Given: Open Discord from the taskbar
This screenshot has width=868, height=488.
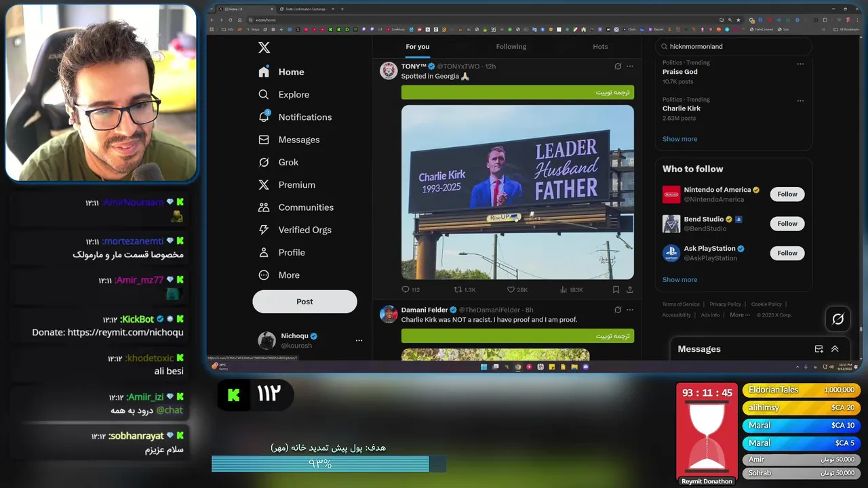Looking at the screenshot, I should click(586, 367).
